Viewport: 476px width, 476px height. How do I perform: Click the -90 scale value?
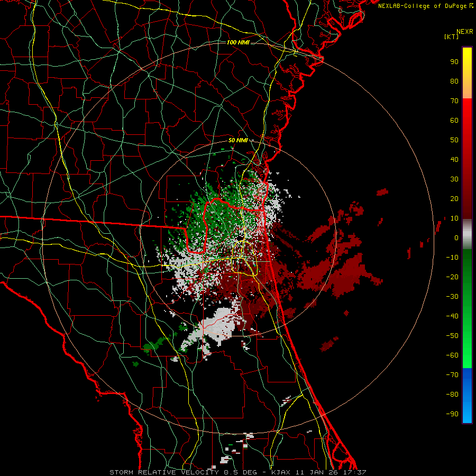(x=452, y=414)
